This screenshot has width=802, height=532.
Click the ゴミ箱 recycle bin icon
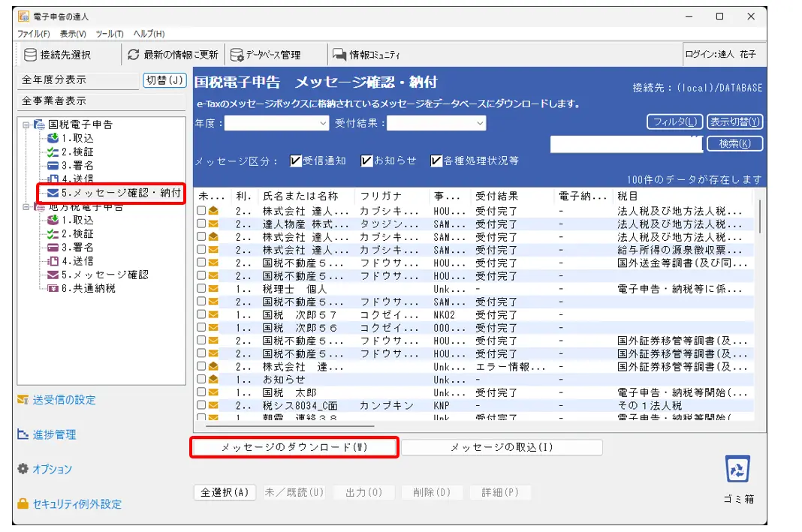pyautogui.click(x=737, y=470)
